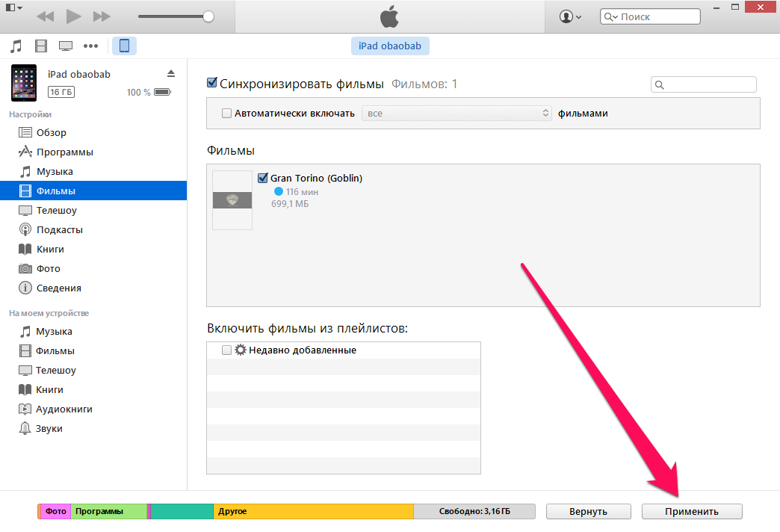This screenshot has height=532, width=780.
Task: Click the Вернуть button
Action: [589, 512]
